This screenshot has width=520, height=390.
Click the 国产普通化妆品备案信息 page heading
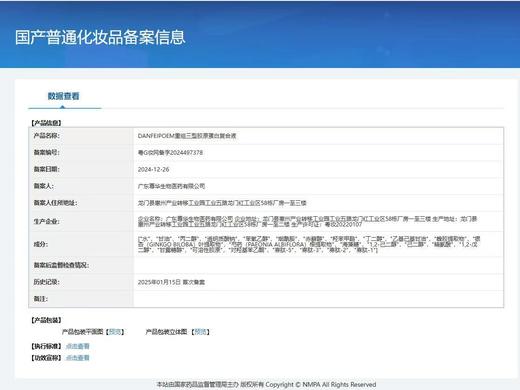100,37
